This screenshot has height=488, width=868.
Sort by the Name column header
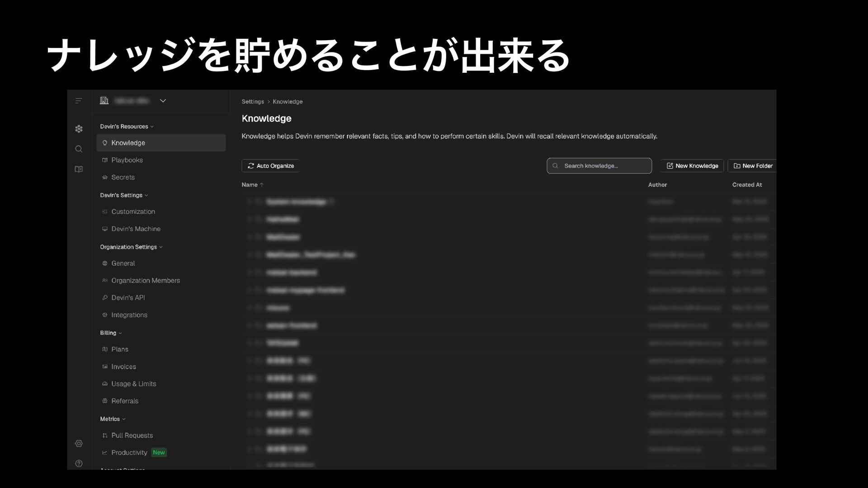coord(253,185)
